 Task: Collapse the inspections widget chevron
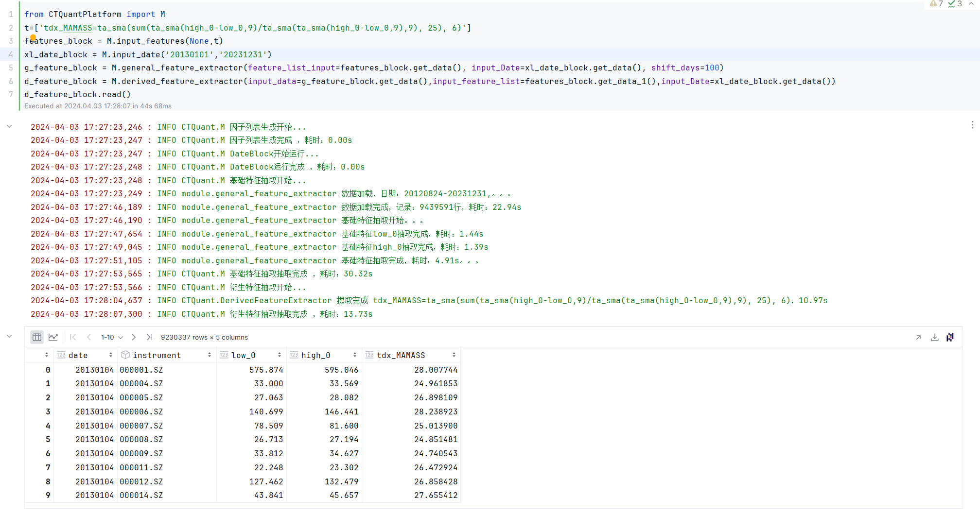click(971, 4)
